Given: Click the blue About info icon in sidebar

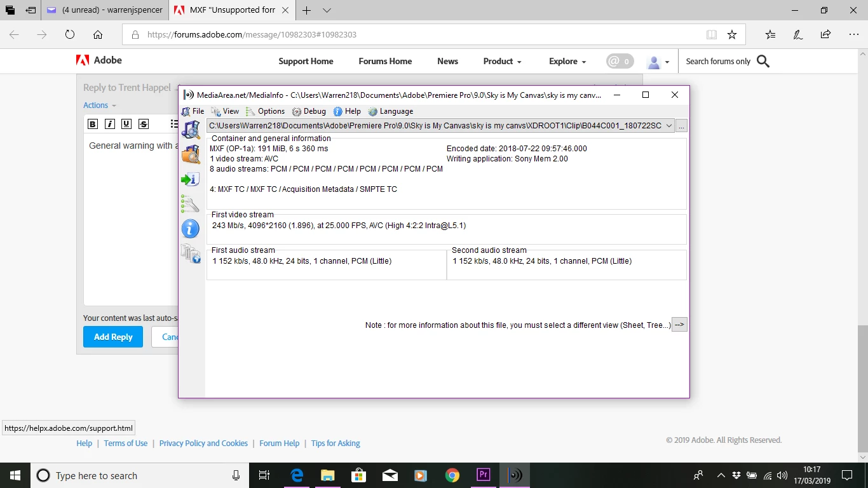Looking at the screenshot, I should click(191, 229).
